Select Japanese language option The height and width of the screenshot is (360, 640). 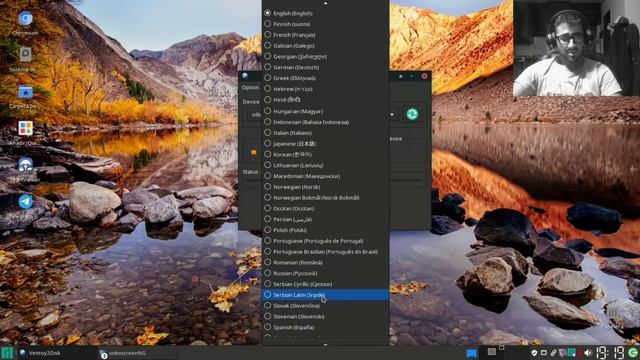coord(325,143)
